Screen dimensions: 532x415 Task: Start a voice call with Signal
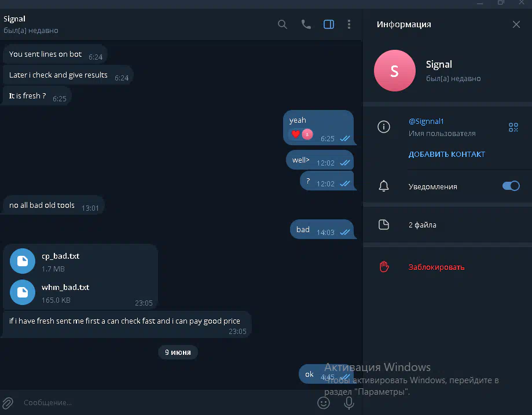coord(306,24)
